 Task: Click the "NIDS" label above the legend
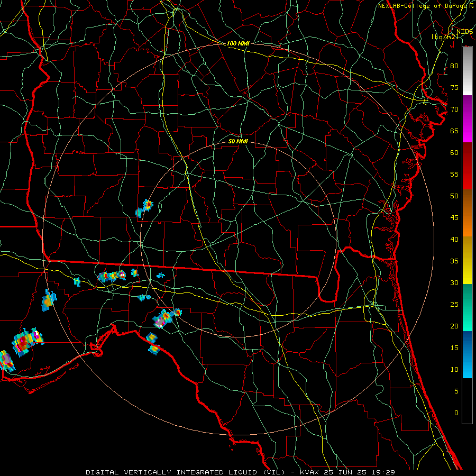[464, 32]
